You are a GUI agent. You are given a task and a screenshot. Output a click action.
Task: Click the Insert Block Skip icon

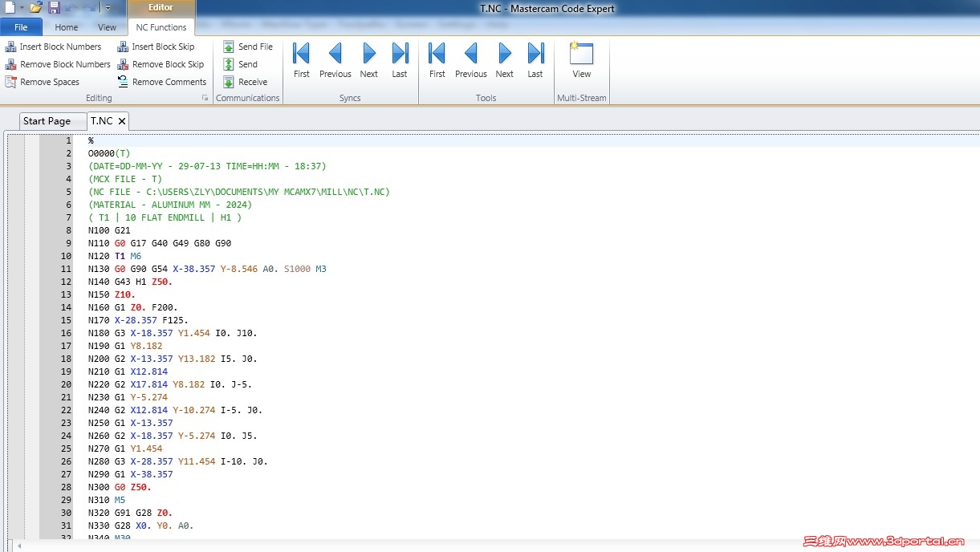click(123, 47)
